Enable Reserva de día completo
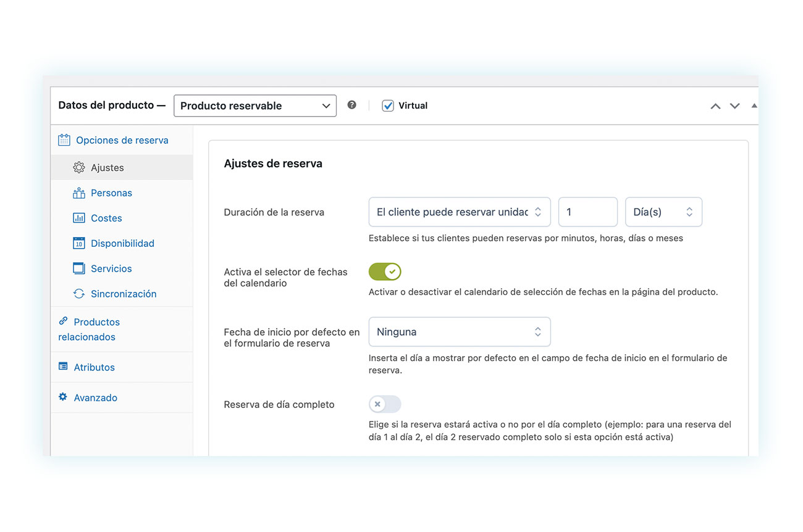 pyautogui.click(x=384, y=404)
